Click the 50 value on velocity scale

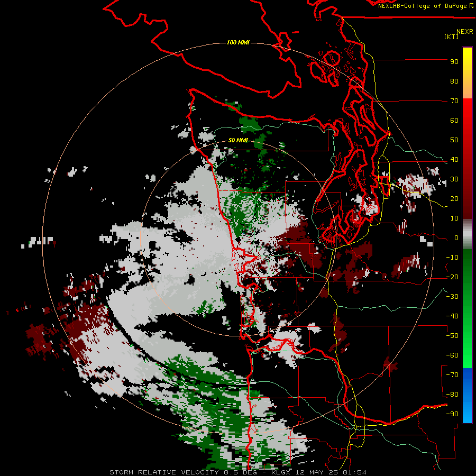pos(454,140)
